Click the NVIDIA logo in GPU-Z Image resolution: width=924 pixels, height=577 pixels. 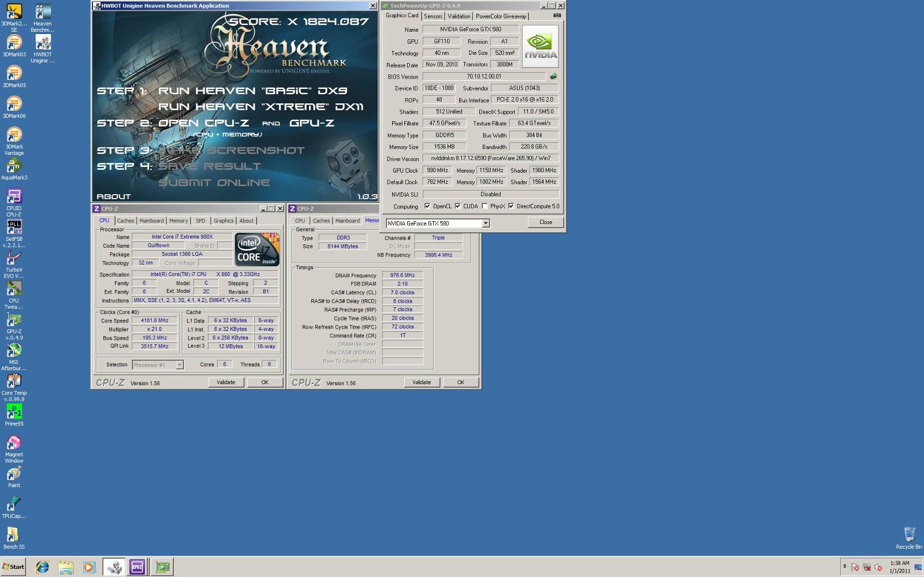(541, 46)
